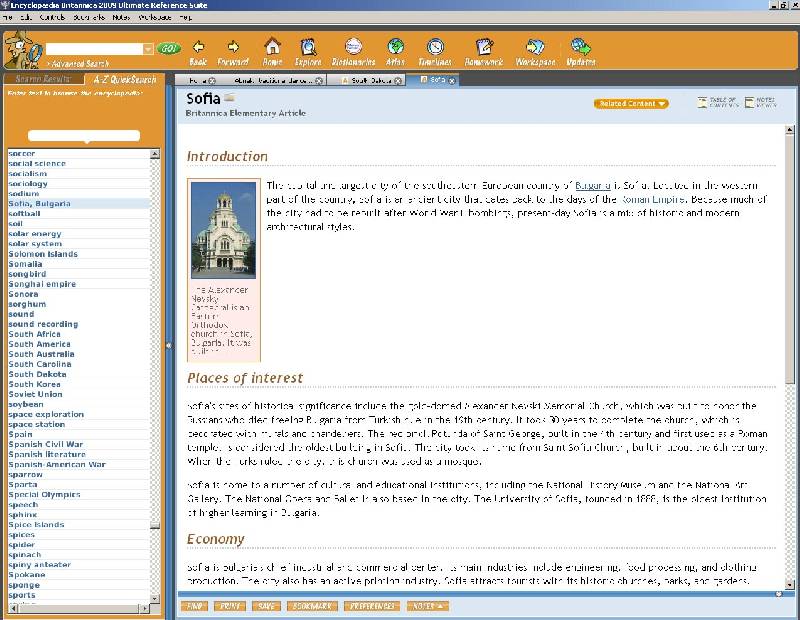Close the Sofia article tab
800x620 pixels.
coord(452,81)
